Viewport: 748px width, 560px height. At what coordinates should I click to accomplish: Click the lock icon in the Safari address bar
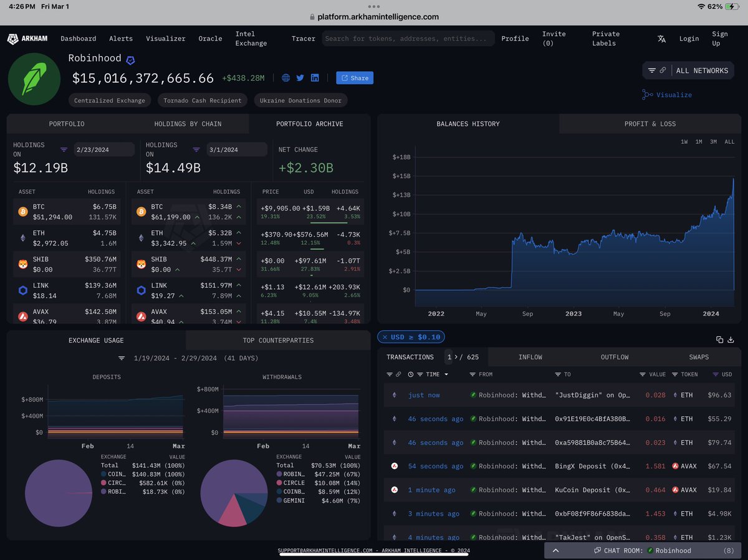(x=312, y=17)
